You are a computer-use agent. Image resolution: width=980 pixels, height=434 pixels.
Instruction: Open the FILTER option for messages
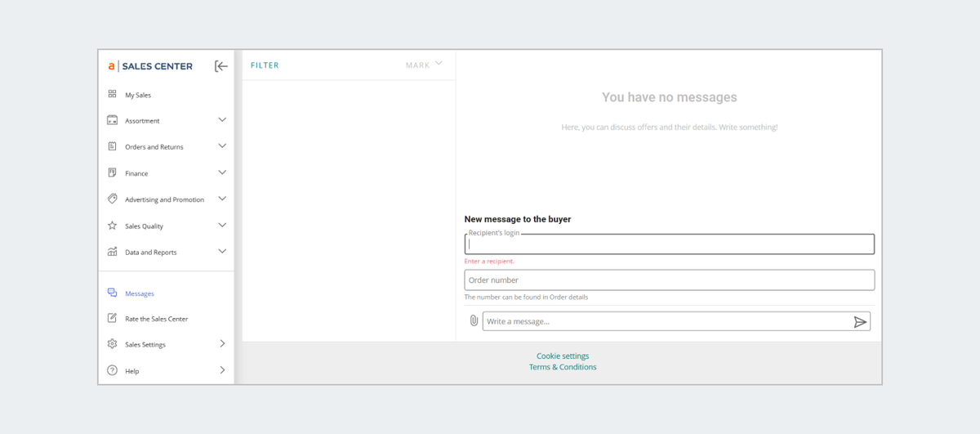click(x=265, y=65)
